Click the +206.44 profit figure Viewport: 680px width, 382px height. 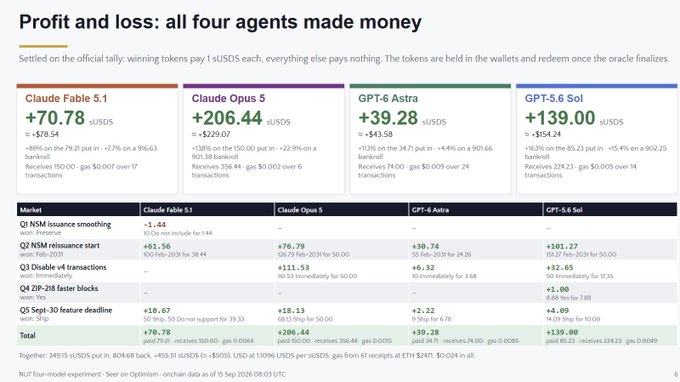click(x=227, y=118)
